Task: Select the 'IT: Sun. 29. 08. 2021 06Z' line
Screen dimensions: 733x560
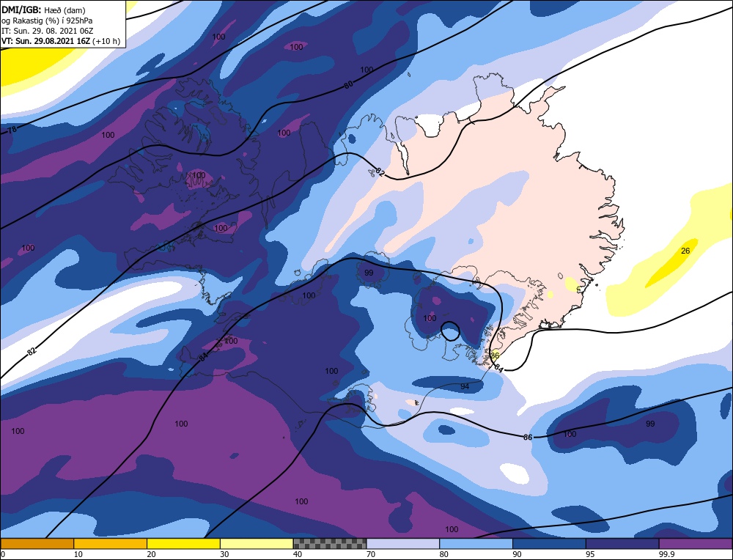Action: 47,31
